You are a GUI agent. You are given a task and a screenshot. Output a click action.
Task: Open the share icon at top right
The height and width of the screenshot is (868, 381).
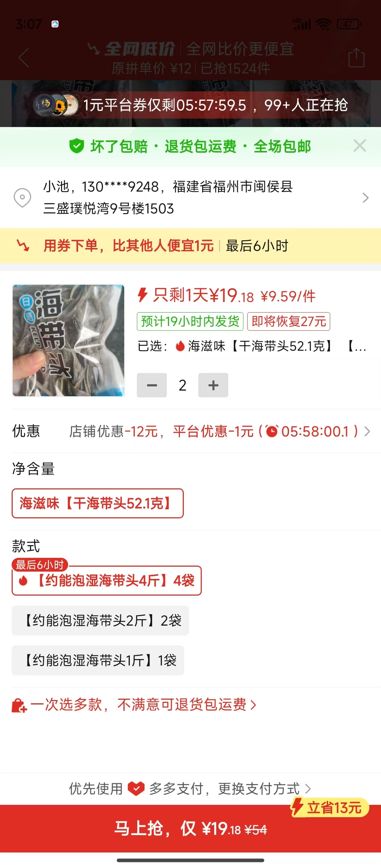[x=356, y=58]
